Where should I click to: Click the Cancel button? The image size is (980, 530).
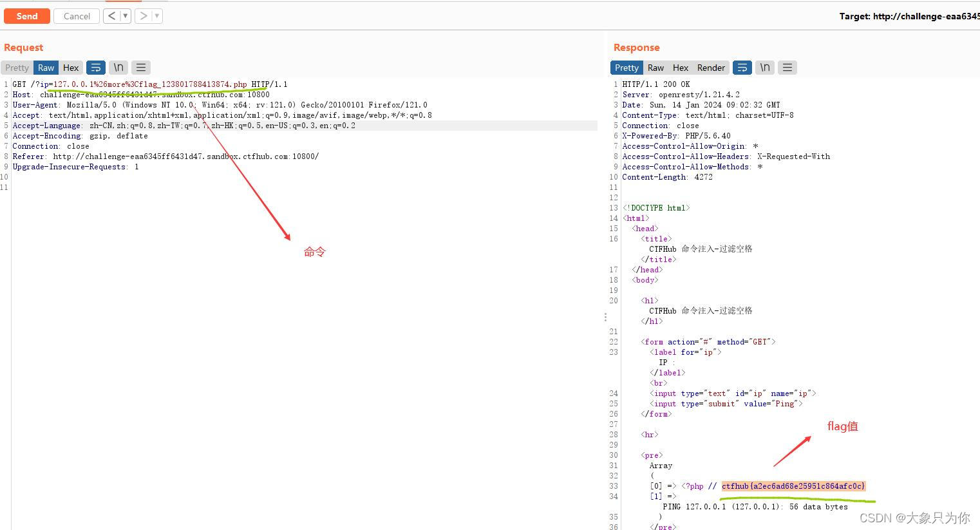point(77,16)
